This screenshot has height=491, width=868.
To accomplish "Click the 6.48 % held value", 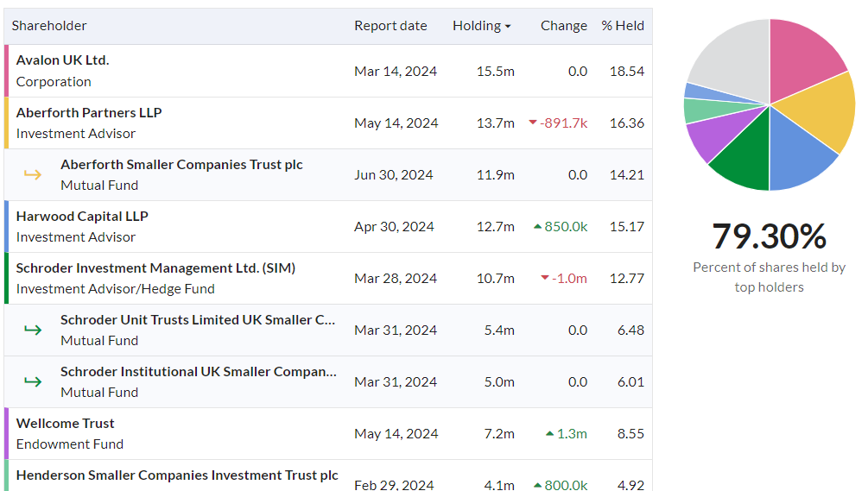I will pyautogui.click(x=630, y=330).
